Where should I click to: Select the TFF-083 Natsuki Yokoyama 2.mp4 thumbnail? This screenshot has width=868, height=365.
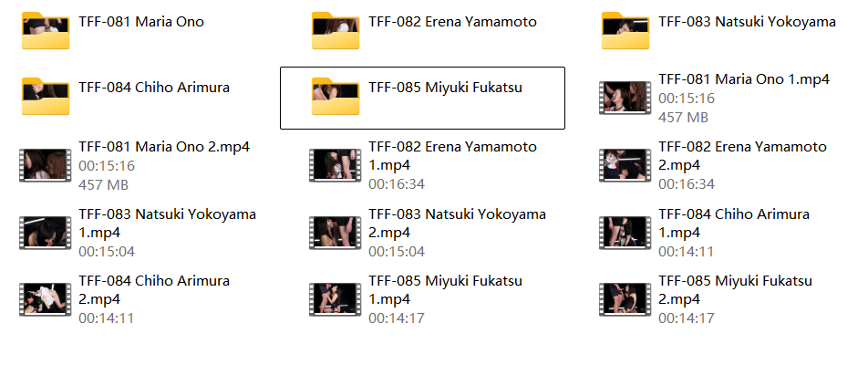pos(336,233)
